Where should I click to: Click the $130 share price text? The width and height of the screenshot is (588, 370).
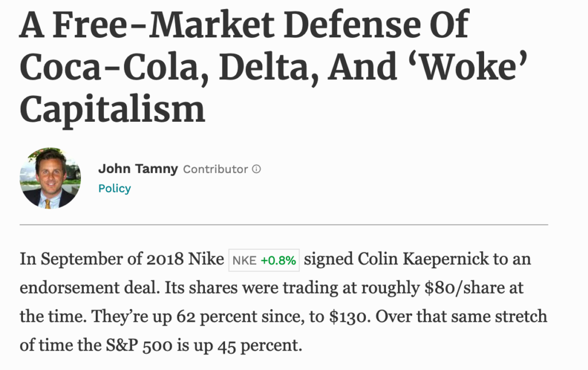pos(350,317)
